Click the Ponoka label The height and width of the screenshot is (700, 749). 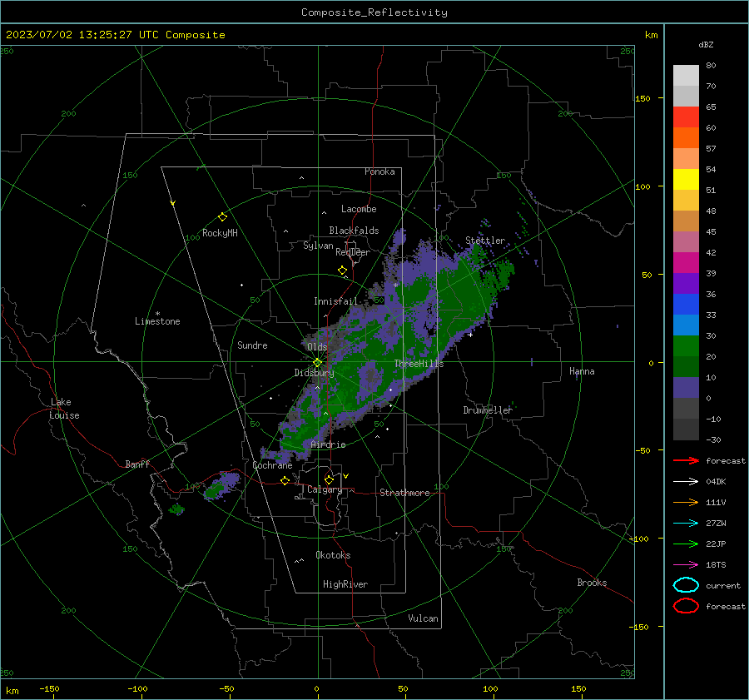click(379, 171)
